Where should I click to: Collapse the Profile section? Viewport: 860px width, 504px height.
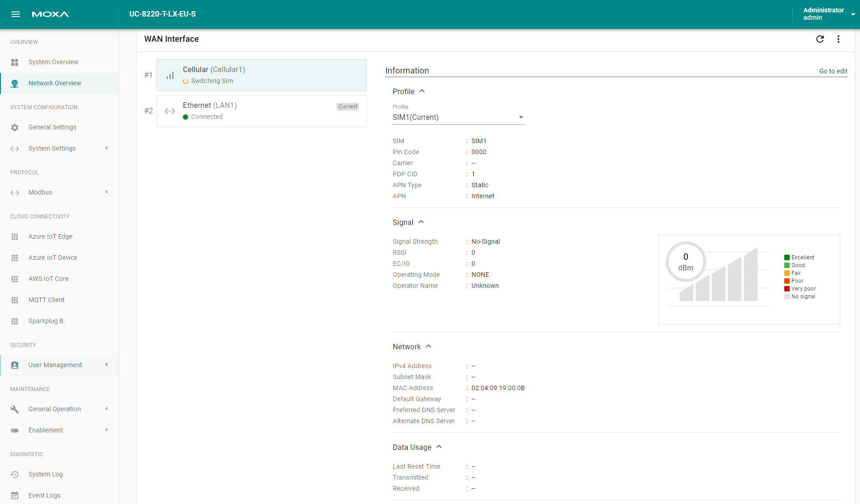[x=422, y=91]
